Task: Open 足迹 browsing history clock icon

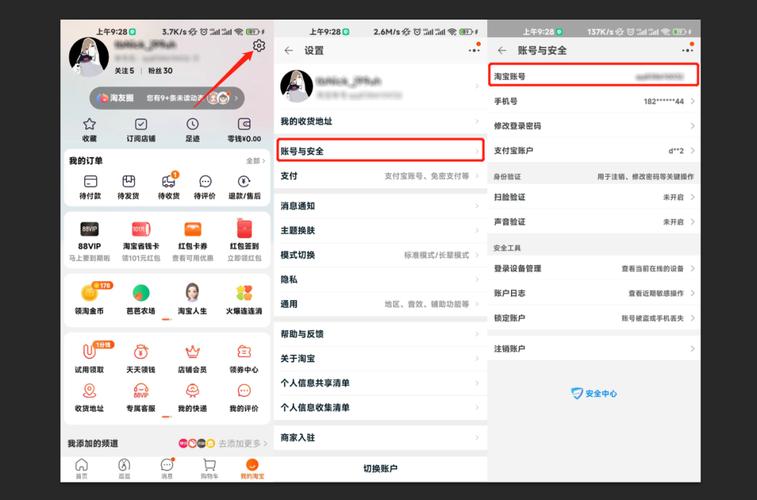Action: coord(193,124)
